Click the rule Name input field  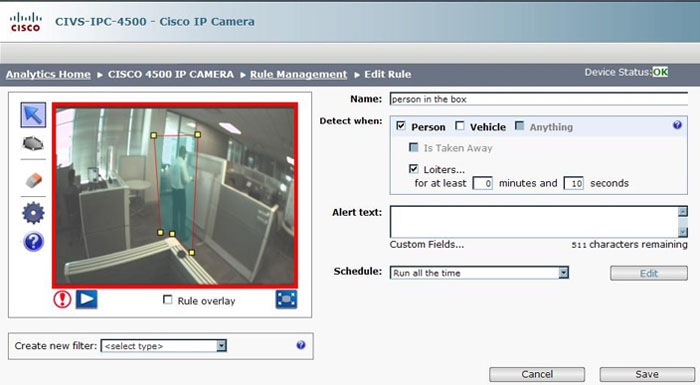point(538,99)
